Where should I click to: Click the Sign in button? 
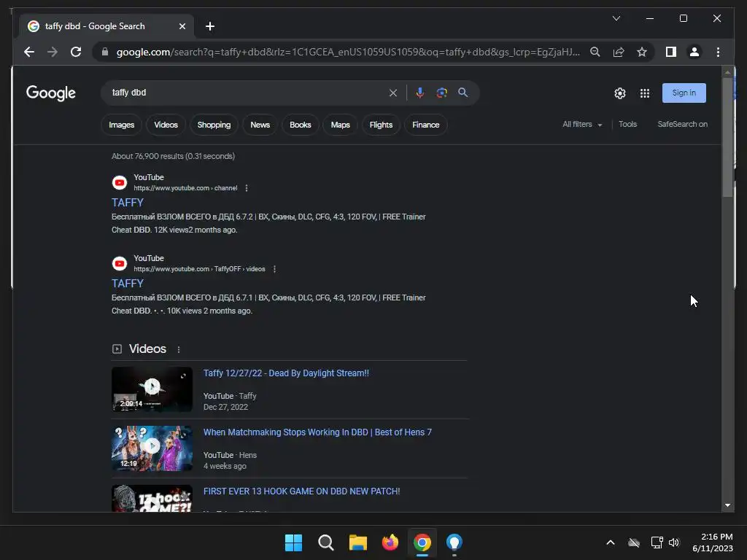click(x=684, y=93)
